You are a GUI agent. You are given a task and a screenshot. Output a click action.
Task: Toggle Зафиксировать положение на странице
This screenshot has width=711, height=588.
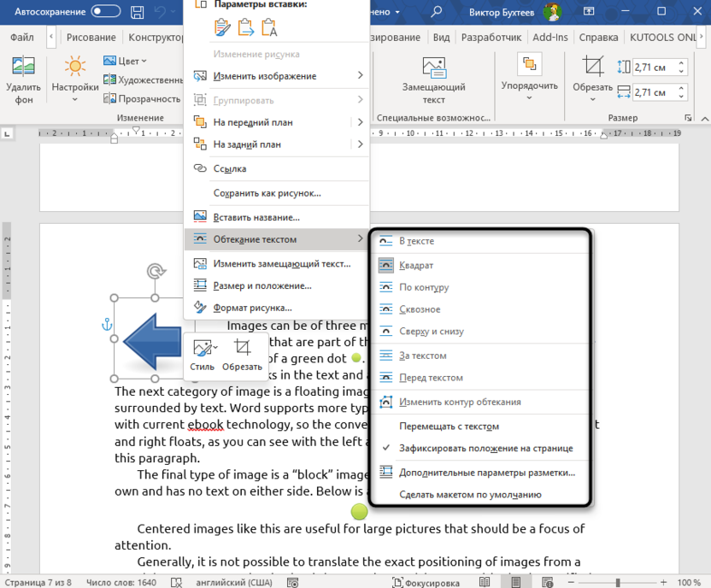point(480,449)
